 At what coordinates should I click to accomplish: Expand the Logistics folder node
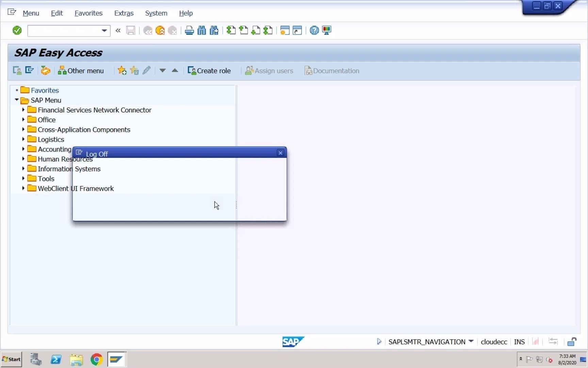(x=23, y=139)
